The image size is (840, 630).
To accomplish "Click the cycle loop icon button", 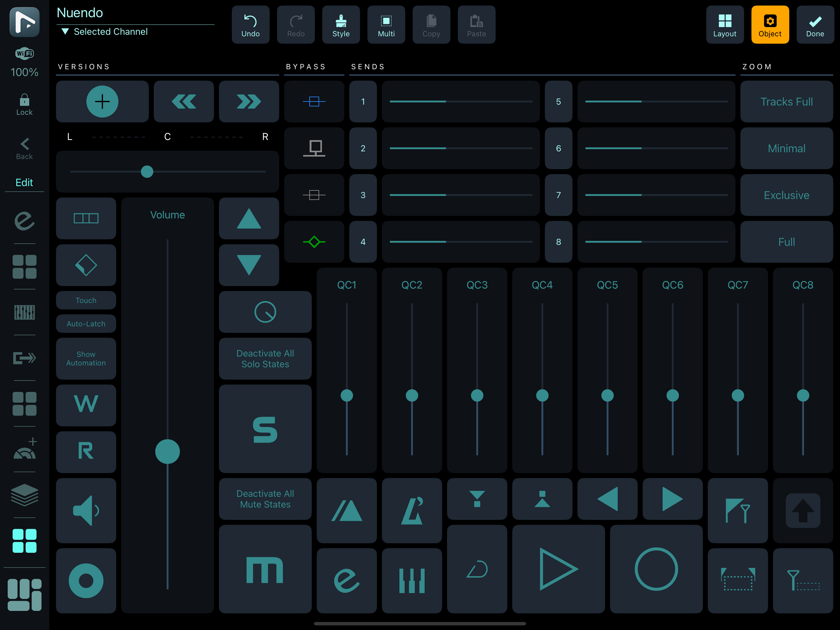I will [477, 569].
